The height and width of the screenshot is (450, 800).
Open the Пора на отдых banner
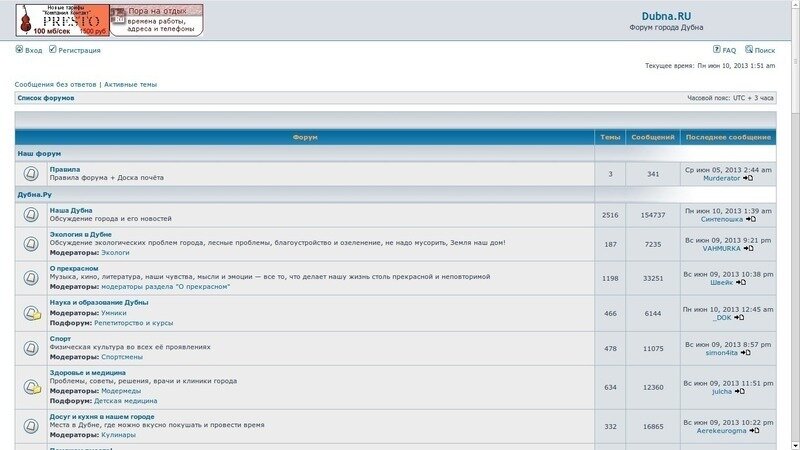pos(155,20)
